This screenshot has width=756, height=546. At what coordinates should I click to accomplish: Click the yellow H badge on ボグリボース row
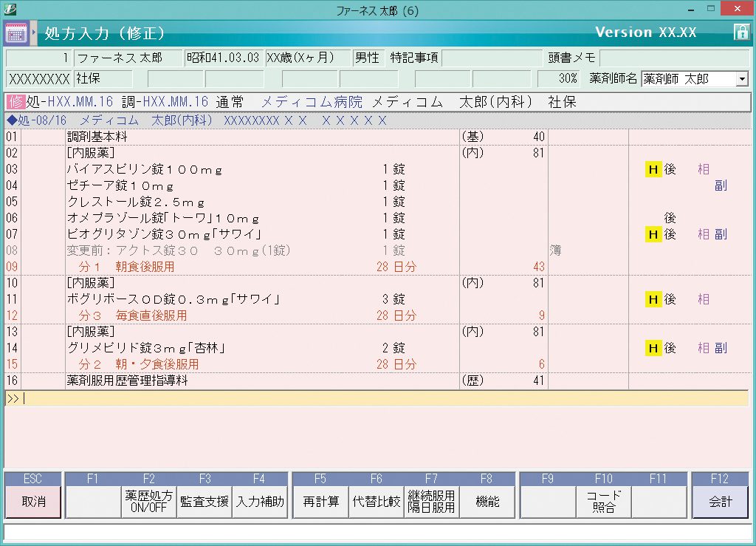tap(653, 299)
